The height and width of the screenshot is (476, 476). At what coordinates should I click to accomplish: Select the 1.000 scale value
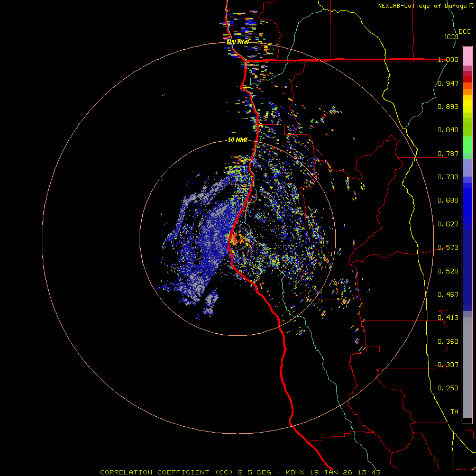pos(448,59)
